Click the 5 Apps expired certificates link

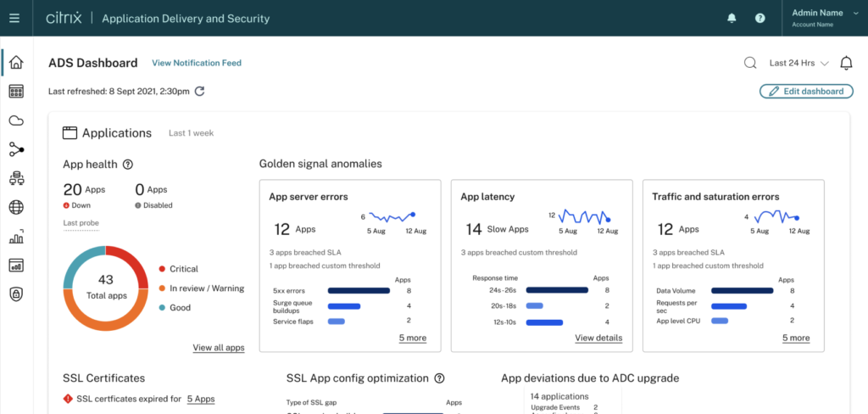[x=201, y=399]
